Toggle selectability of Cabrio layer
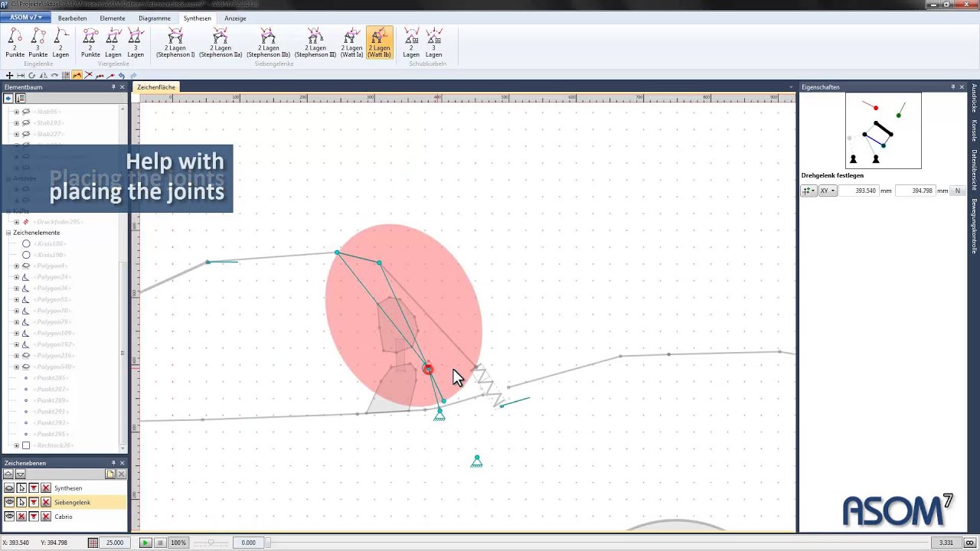This screenshot has width=980, height=551. click(x=21, y=517)
